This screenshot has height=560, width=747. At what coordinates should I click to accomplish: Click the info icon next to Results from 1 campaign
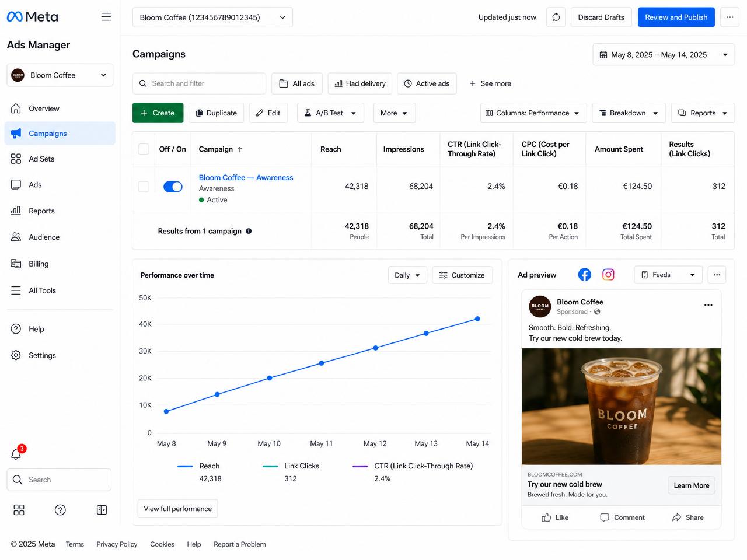point(249,231)
